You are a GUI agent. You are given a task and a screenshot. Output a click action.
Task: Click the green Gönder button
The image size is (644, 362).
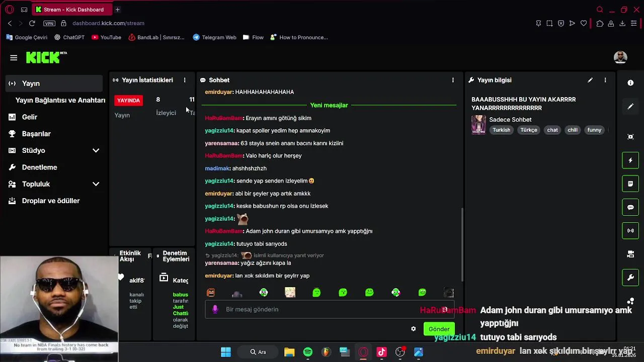(439, 329)
